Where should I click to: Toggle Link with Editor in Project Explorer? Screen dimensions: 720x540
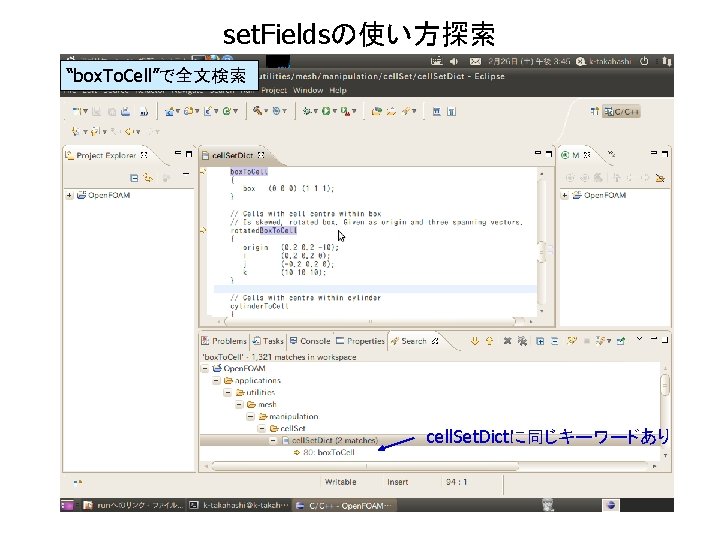click(148, 178)
